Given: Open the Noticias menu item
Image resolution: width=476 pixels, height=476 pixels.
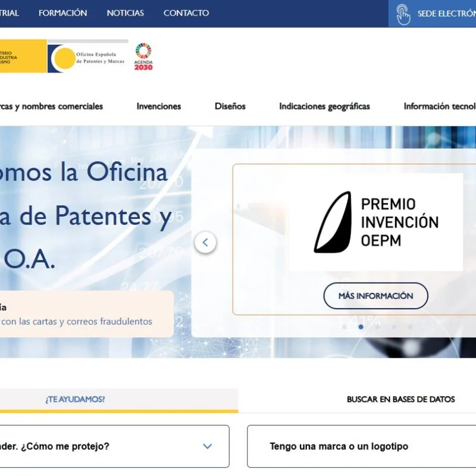Looking at the screenshot, I should click(126, 13).
